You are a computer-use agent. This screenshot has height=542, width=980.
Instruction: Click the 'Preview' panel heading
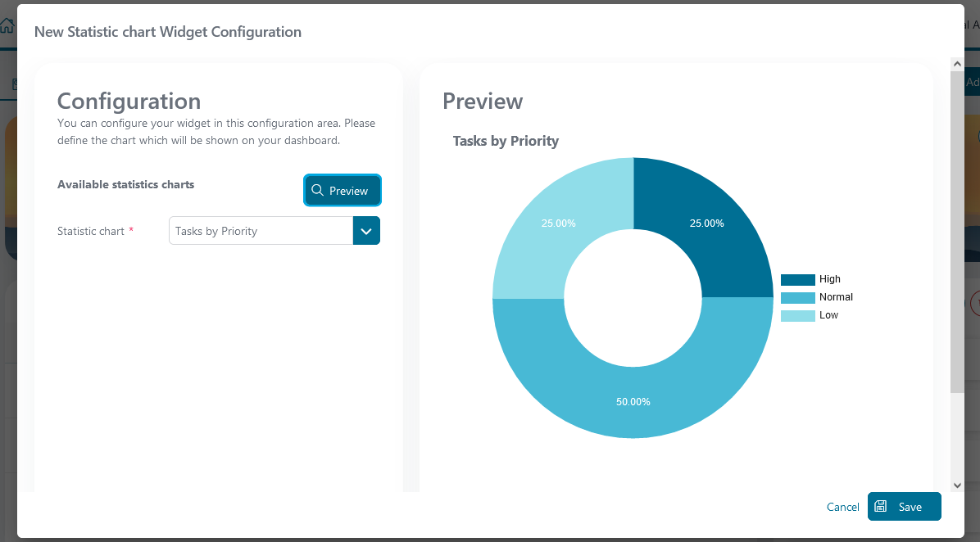click(483, 102)
